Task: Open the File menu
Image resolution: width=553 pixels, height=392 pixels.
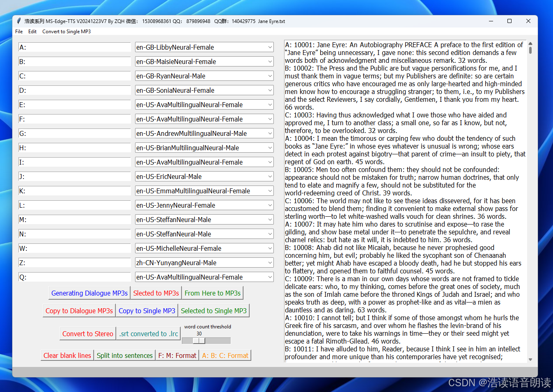Action: (x=19, y=32)
